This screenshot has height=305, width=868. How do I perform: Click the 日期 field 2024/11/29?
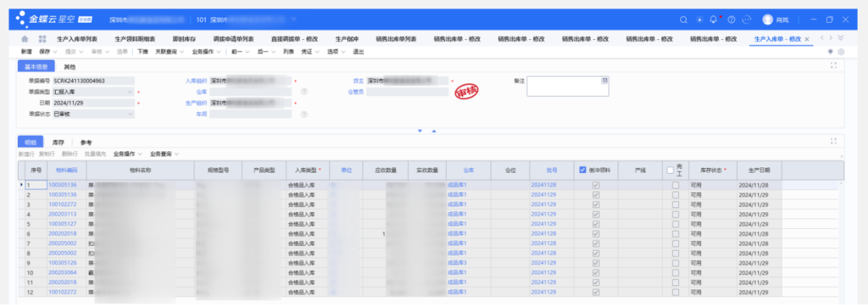(x=93, y=103)
